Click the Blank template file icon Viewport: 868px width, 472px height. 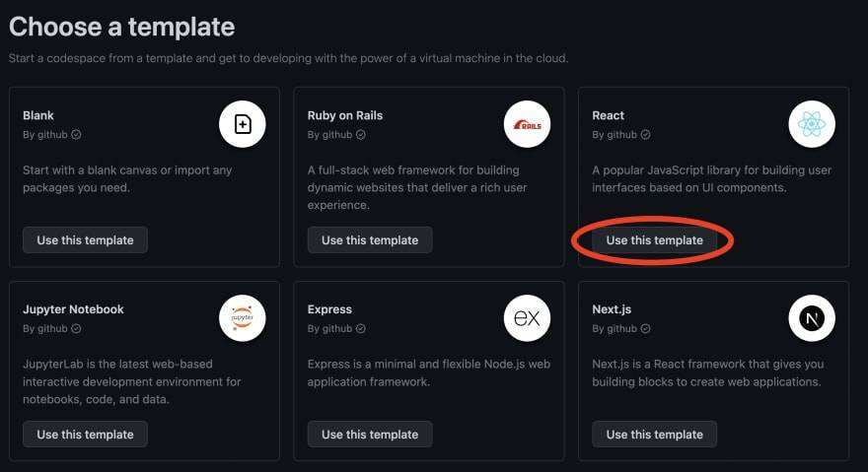click(243, 124)
